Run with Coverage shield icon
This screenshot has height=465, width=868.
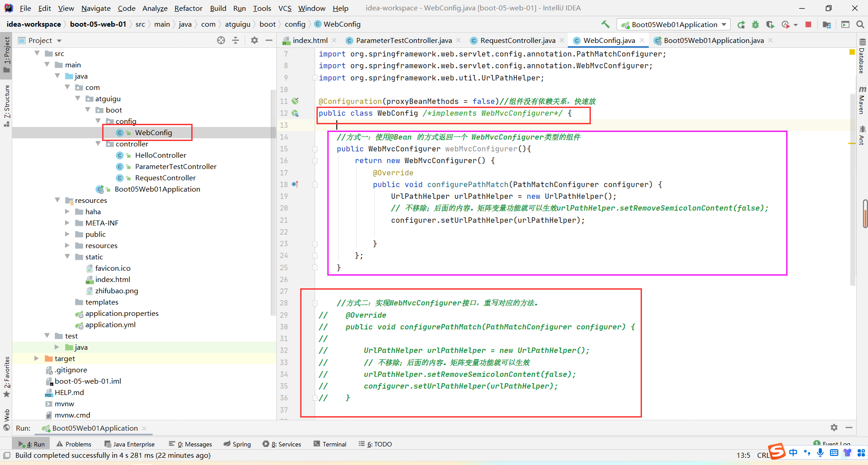pyautogui.click(x=770, y=25)
